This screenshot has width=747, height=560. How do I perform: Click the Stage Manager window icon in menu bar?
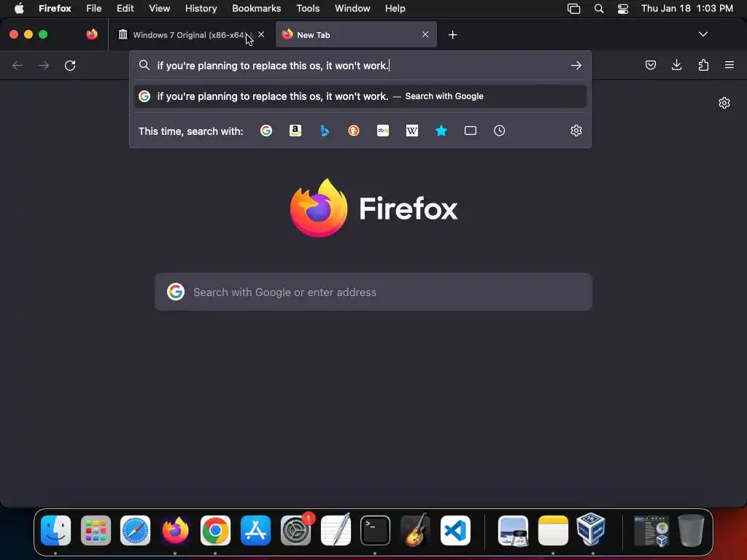tap(573, 9)
